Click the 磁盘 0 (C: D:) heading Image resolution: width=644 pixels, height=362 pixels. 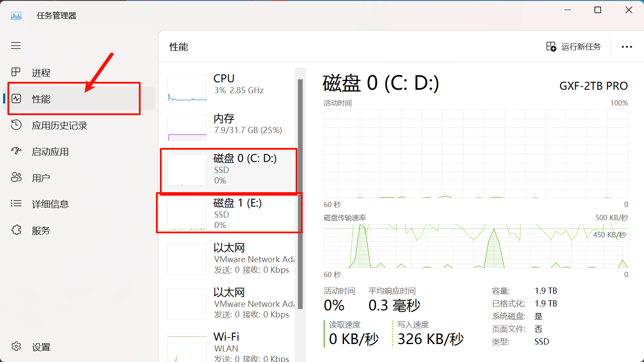(x=381, y=83)
